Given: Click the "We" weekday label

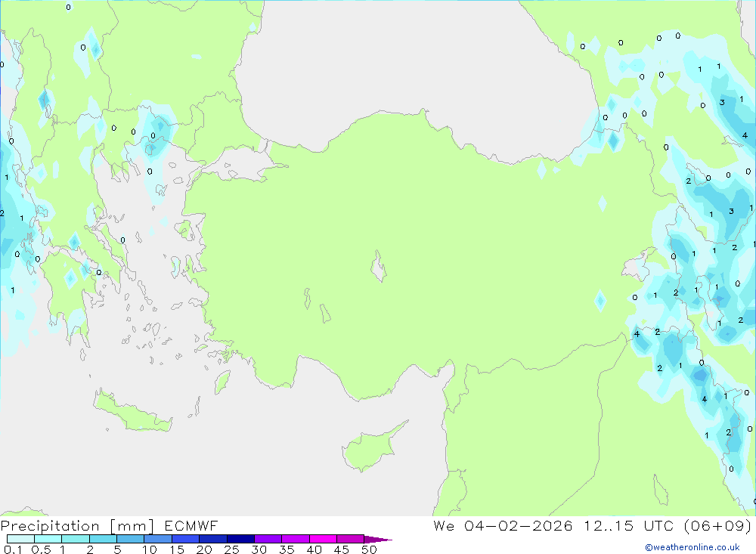Looking at the screenshot, I should pyautogui.click(x=444, y=525).
